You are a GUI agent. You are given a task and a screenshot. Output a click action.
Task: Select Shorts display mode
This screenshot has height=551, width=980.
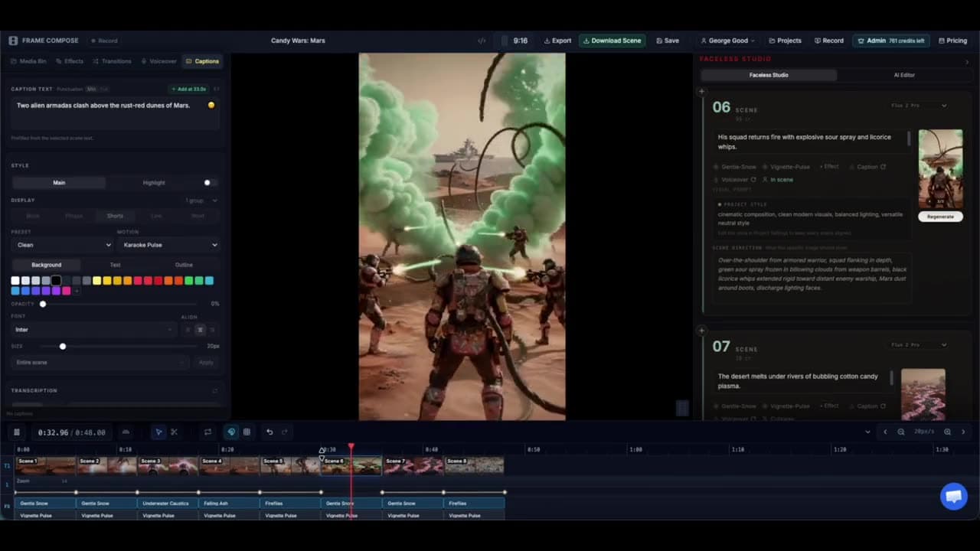[114, 216]
